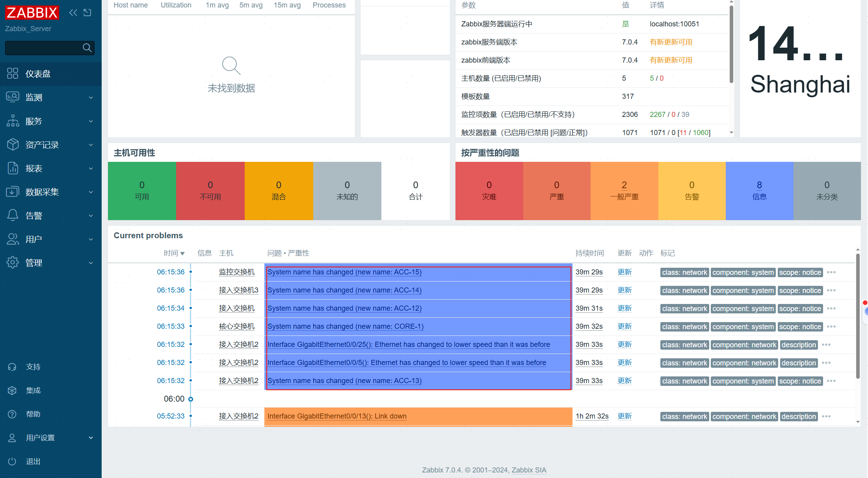The width and height of the screenshot is (868, 478).
Task: Show more tags for ACC-15 row
Action: pyautogui.click(x=831, y=272)
